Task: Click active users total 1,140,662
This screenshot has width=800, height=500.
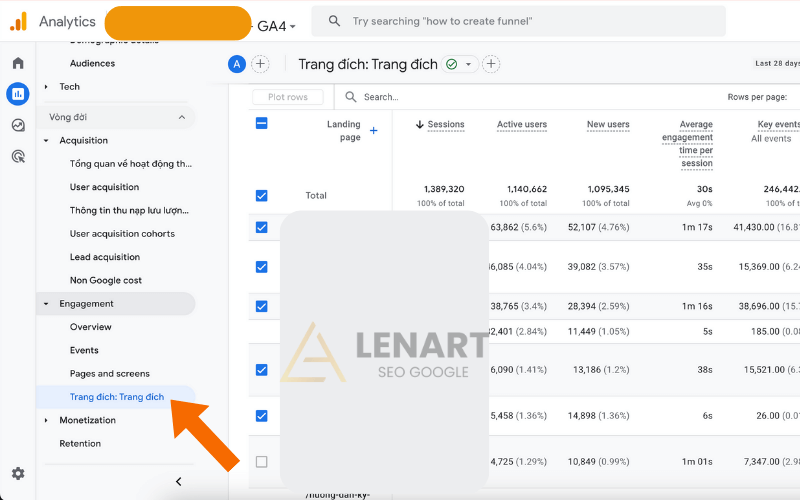Action: tap(527, 189)
